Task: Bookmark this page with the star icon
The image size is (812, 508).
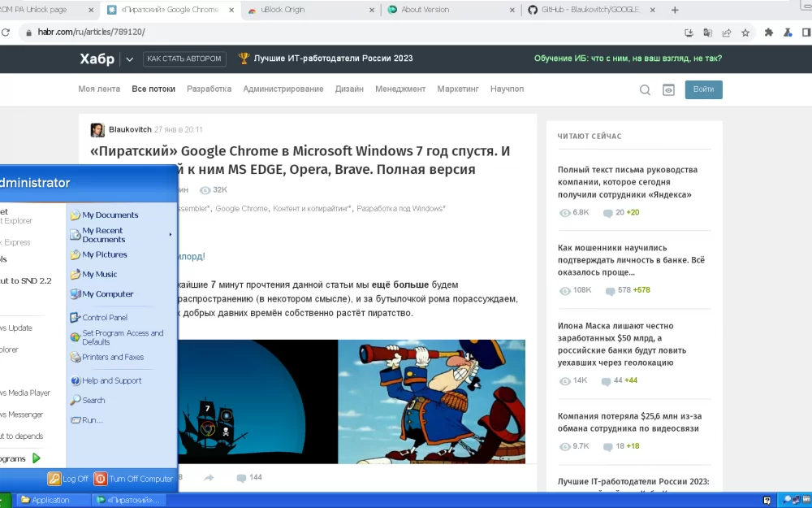Action: tap(745, 33)
